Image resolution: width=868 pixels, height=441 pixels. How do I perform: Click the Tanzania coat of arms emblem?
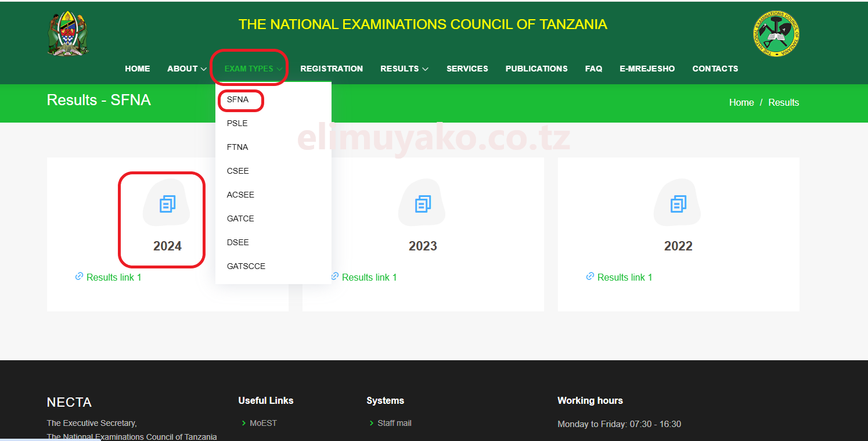[67, 33]
